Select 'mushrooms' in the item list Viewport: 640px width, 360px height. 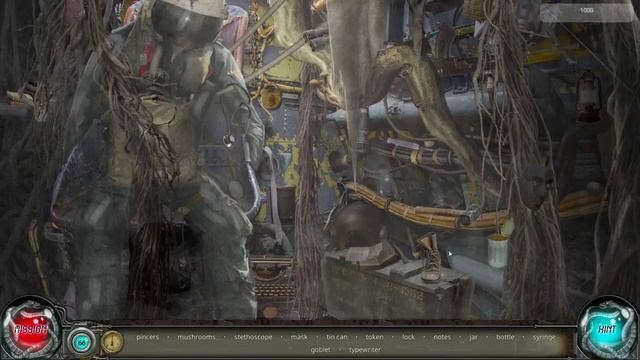(196, 337)
